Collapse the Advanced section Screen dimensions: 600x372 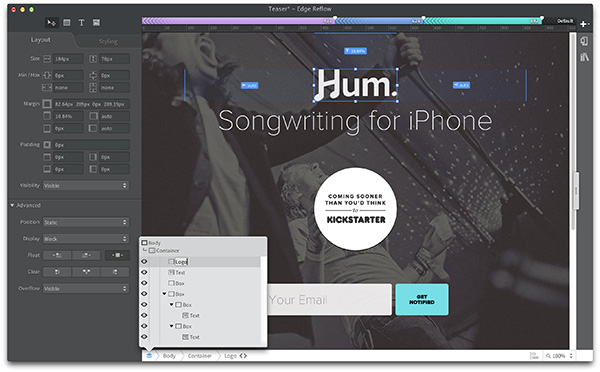[x=12, y=206]
